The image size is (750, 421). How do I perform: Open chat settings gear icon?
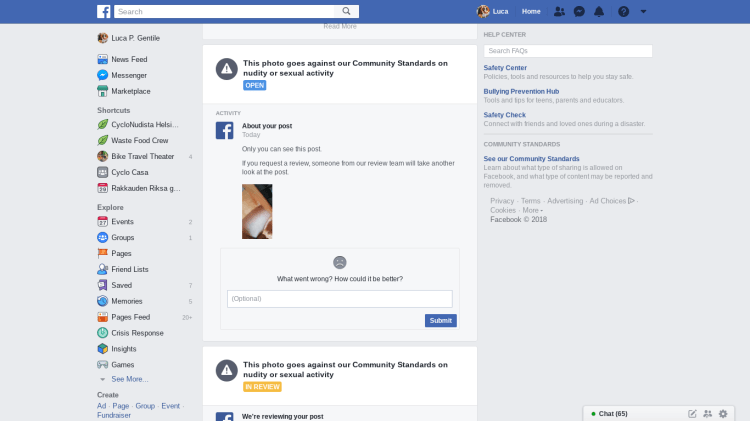click(723, 414)
